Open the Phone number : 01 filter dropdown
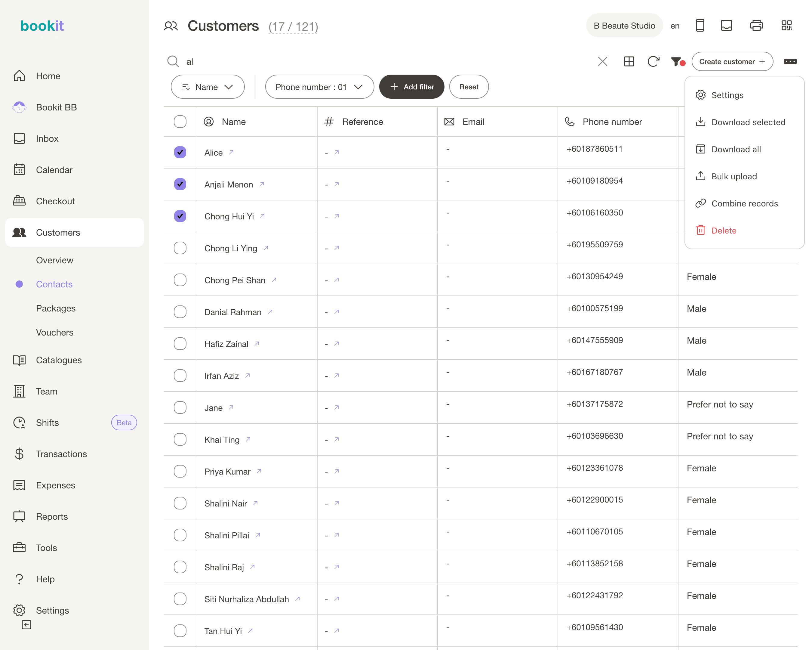 319,87
